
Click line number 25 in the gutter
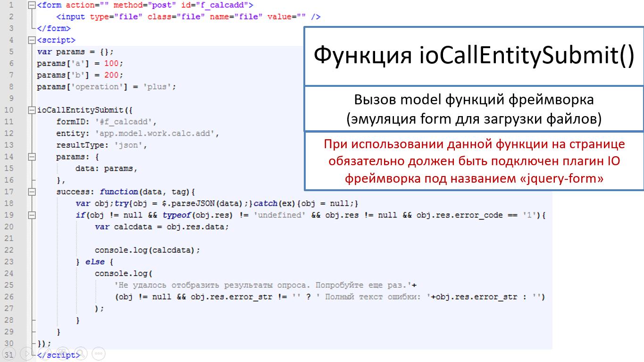9,285
